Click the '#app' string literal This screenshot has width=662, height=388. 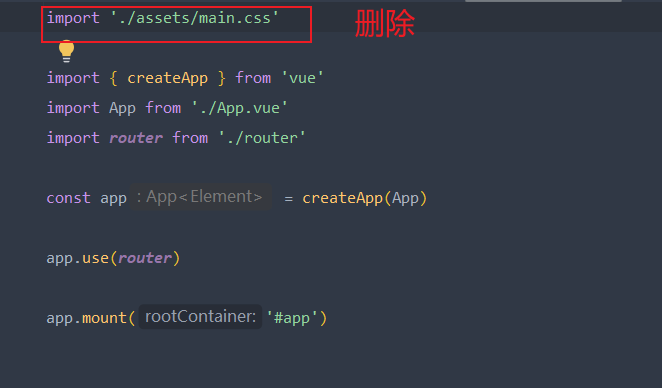pos(292,318)
